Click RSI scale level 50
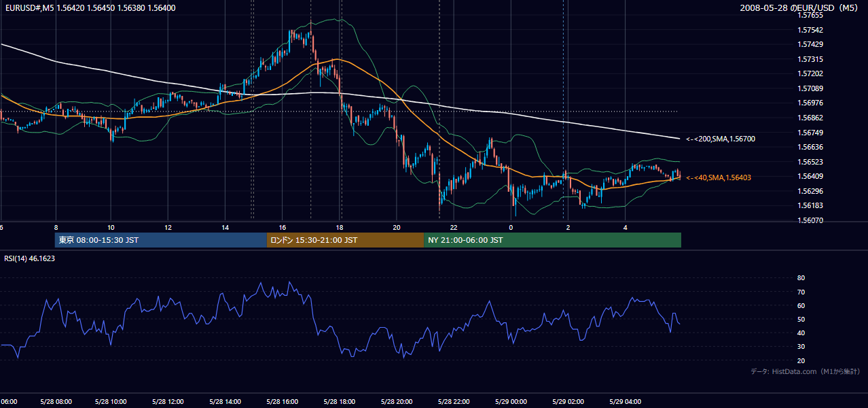The height and width of the screenshot is (408, 868). (x=801, y=319)
